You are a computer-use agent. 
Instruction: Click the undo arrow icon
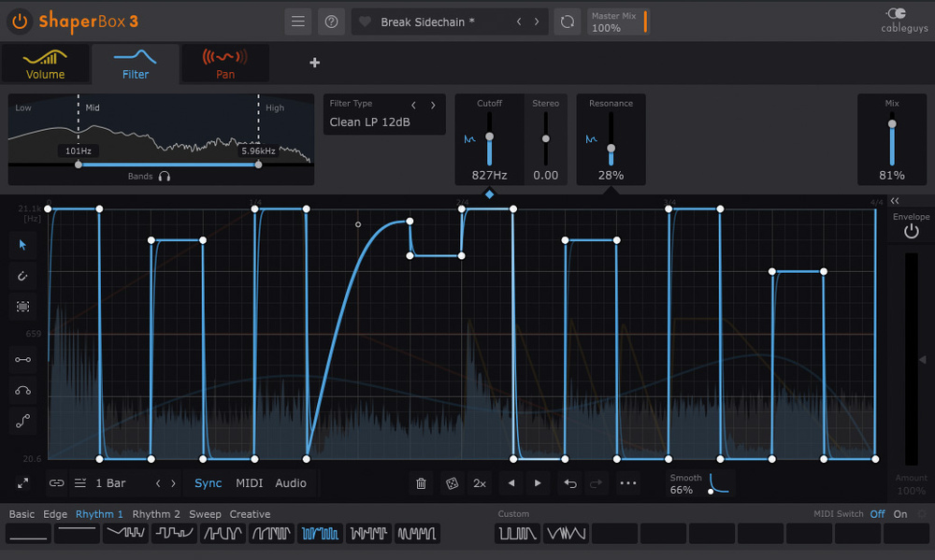point(570,483)
